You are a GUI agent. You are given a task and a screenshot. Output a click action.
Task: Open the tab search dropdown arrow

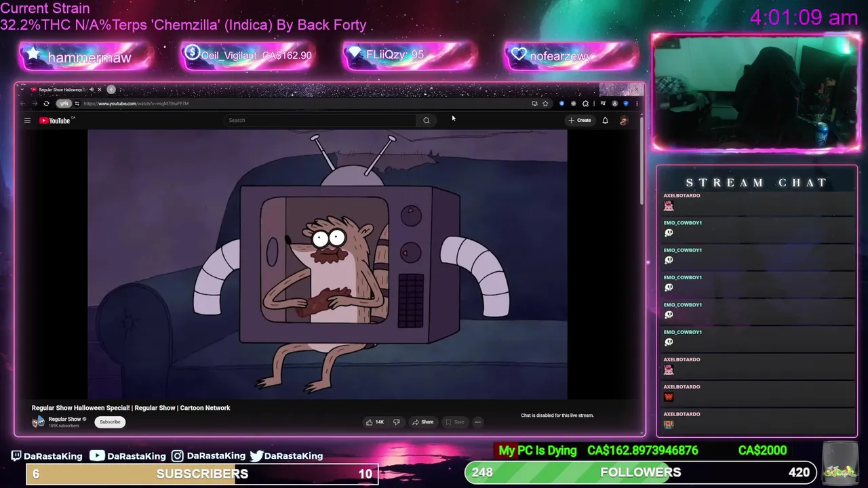(22, 89)
